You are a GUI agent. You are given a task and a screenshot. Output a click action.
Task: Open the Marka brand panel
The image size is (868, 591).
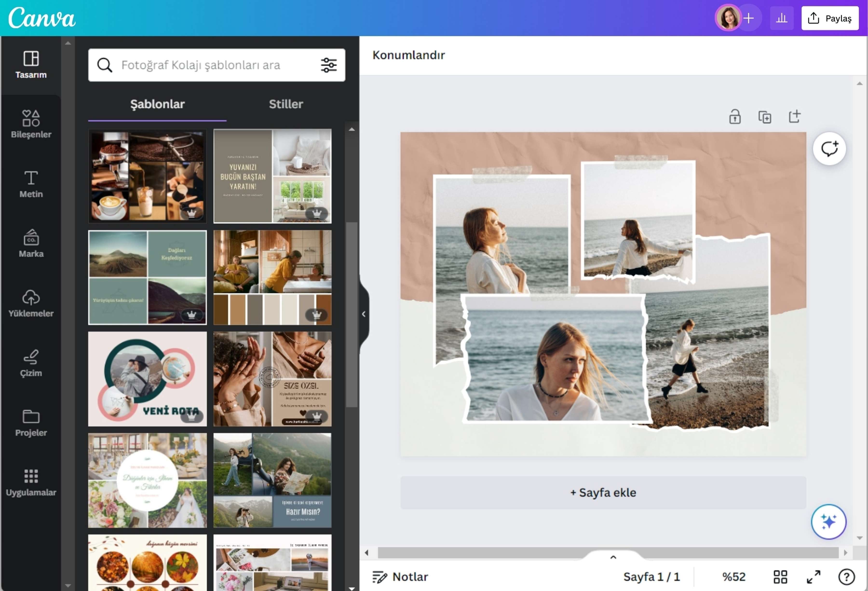coord(31,244)
